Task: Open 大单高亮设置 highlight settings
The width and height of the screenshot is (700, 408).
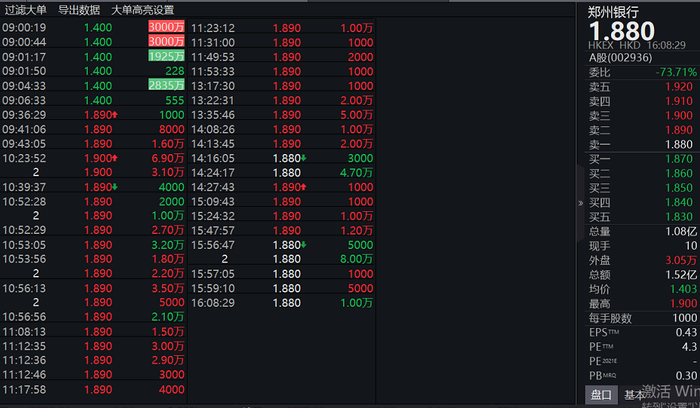Action: click(x=142, y=10)
